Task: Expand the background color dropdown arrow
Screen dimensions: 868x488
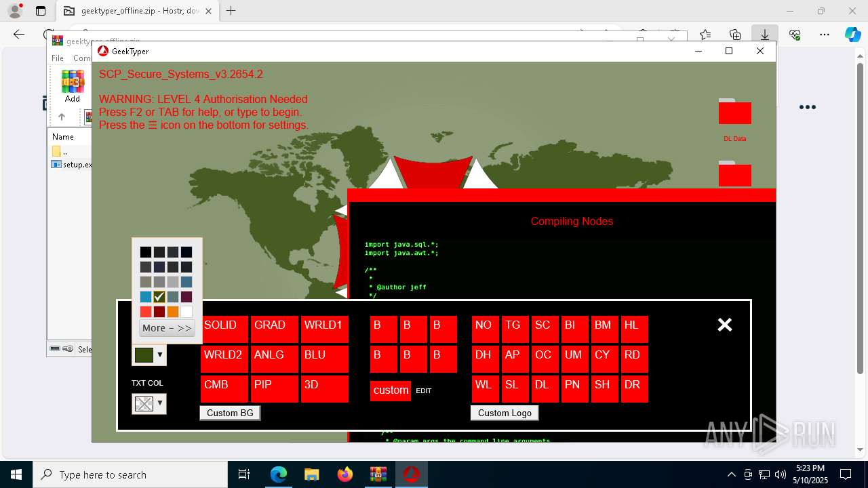Action: 160,354
